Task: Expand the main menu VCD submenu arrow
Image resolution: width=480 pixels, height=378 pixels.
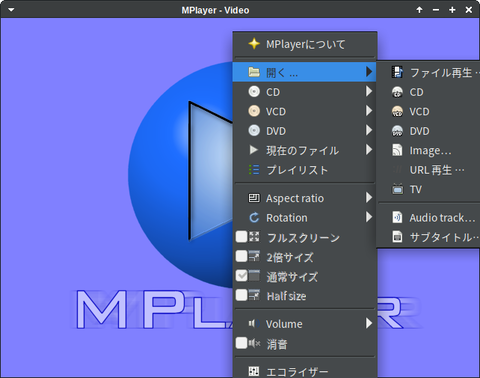Action: [369, 111]
